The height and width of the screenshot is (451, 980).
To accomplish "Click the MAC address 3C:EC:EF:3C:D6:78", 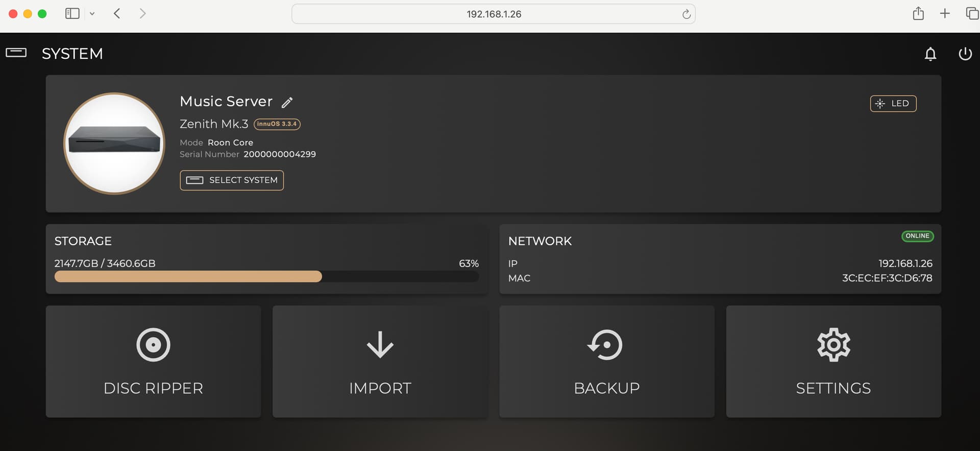I will (887, 278).
